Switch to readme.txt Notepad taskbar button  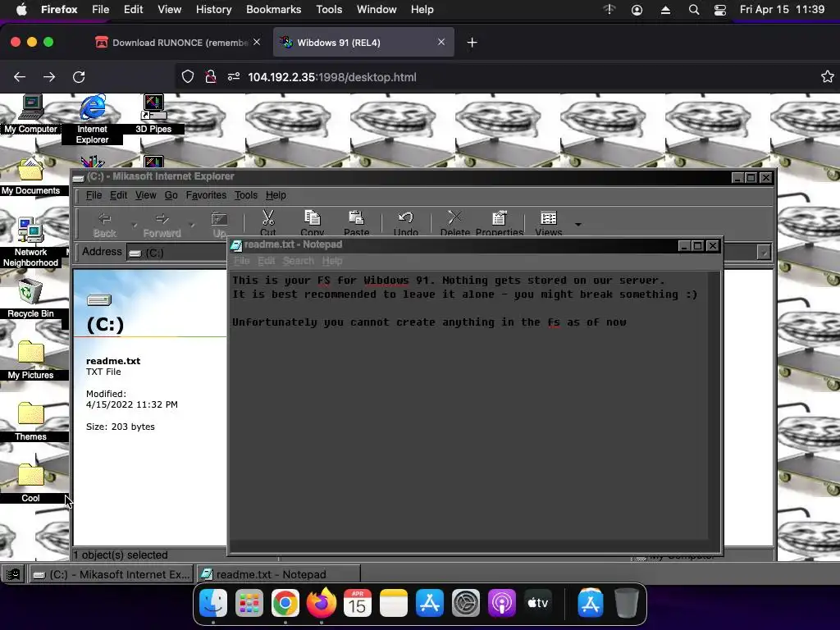pyautogui.click(x=278, y=574)
